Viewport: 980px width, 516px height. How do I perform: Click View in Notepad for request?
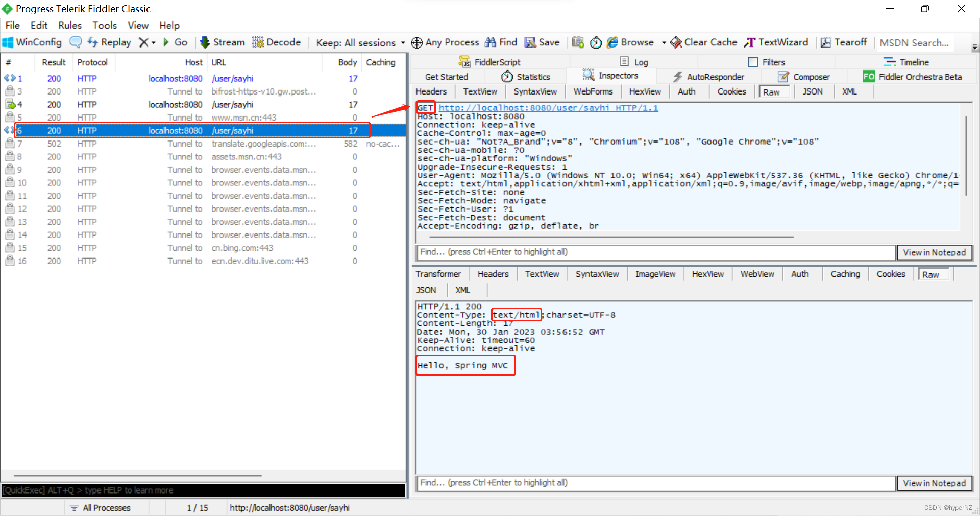pyautogui.click(x=935, y=252)
